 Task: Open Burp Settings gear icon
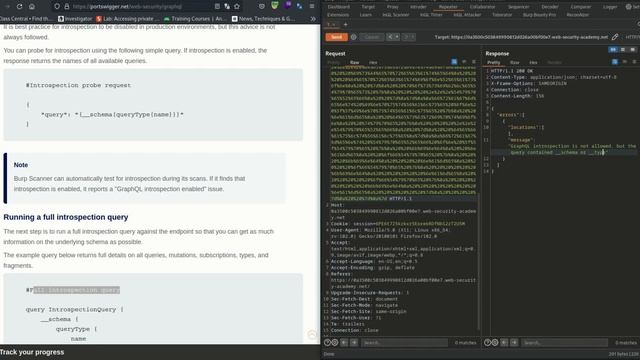(x=629, y=7)
